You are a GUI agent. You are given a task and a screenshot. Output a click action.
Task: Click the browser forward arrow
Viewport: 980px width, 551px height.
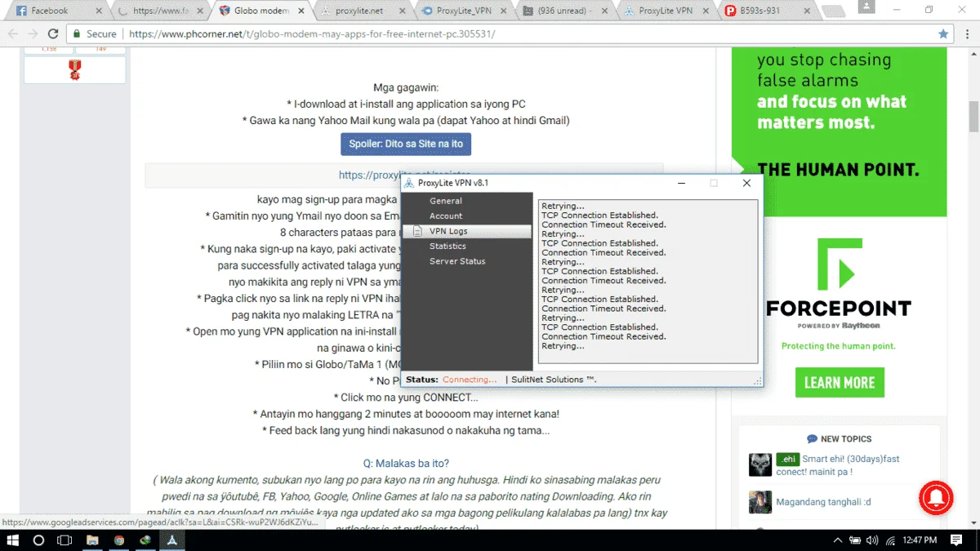click(x=33, y=34)
